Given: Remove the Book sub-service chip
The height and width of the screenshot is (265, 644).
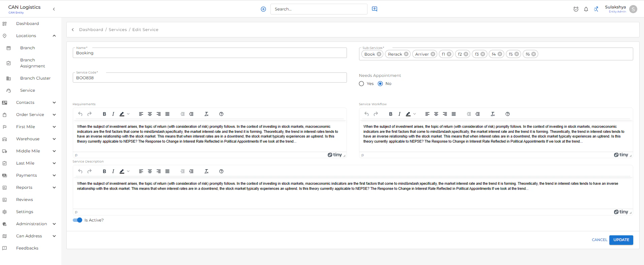Looking at the screenshot, I should 379,54.
